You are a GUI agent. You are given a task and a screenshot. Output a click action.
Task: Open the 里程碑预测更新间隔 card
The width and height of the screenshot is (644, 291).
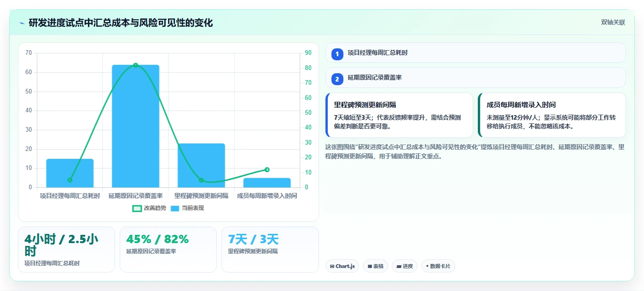click(399, 115)
